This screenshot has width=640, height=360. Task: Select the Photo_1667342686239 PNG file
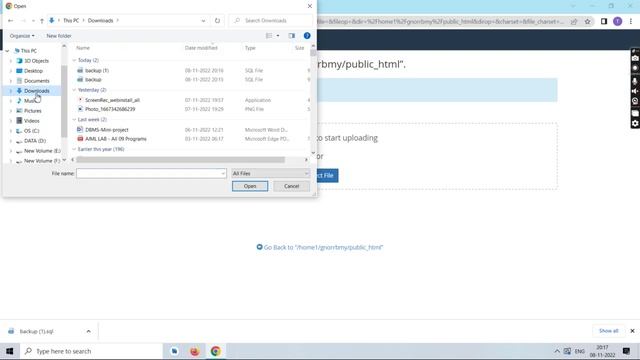click(x=110, y=109)
